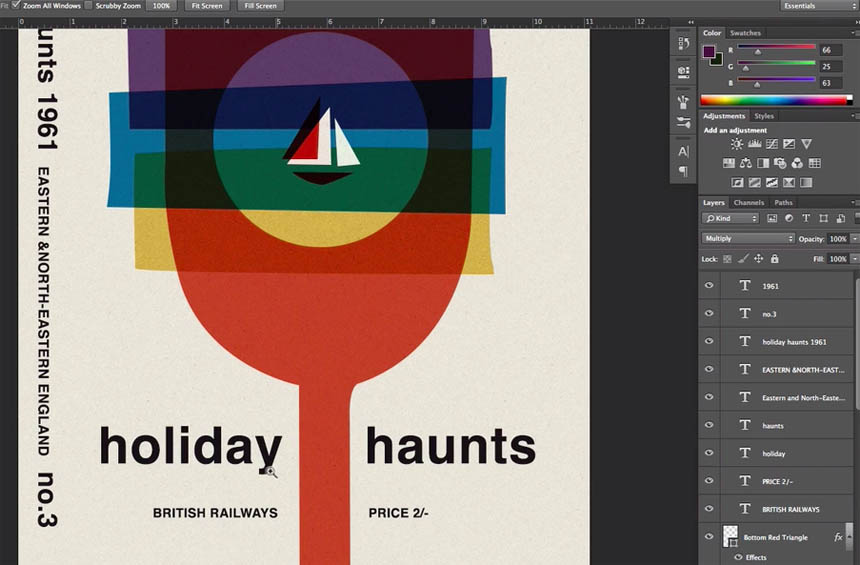The height and width of the screenshot is (565, 860).
Task: Open the Multiply blend mode dropdown
Action: click(748, 238)
